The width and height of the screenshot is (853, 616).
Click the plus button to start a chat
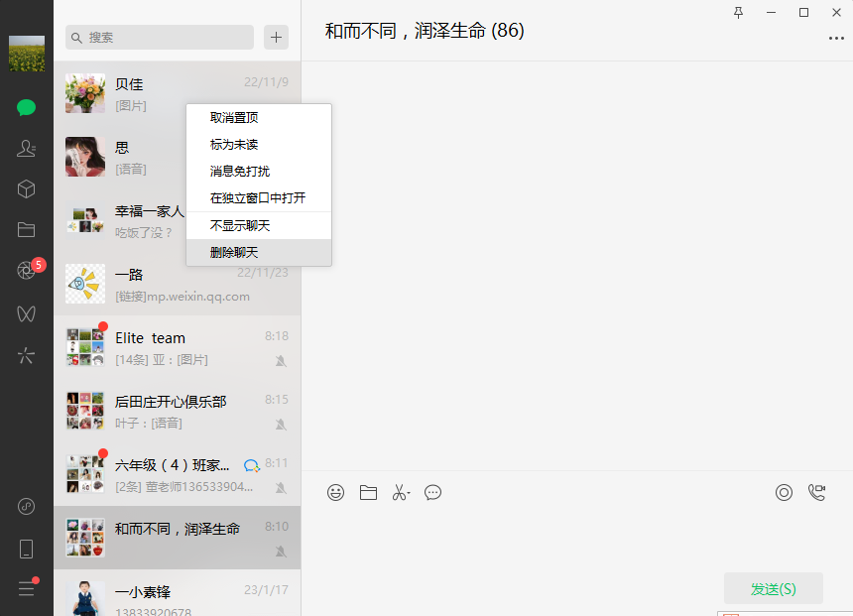(277, 37)
